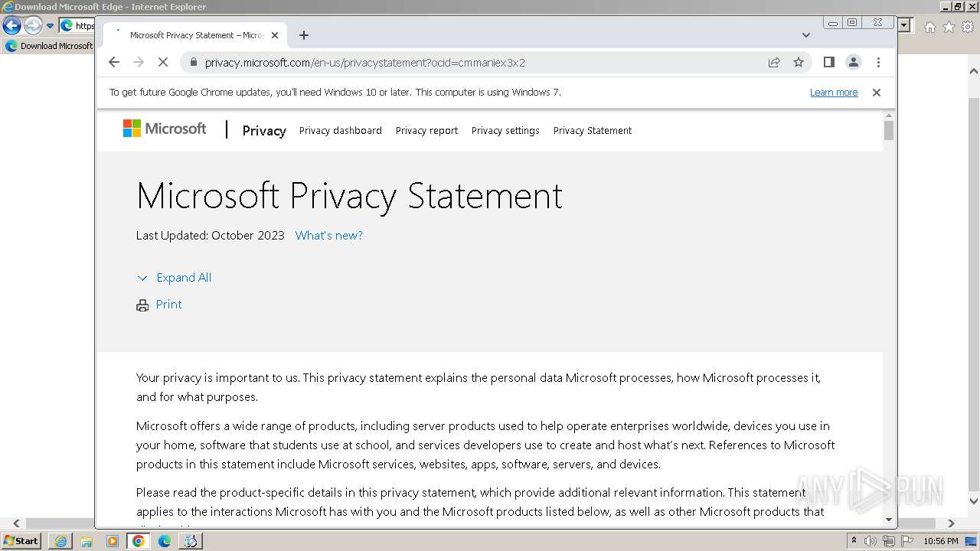Click the Microsoft logo
The image size is (980, 551).
(165, 129)
